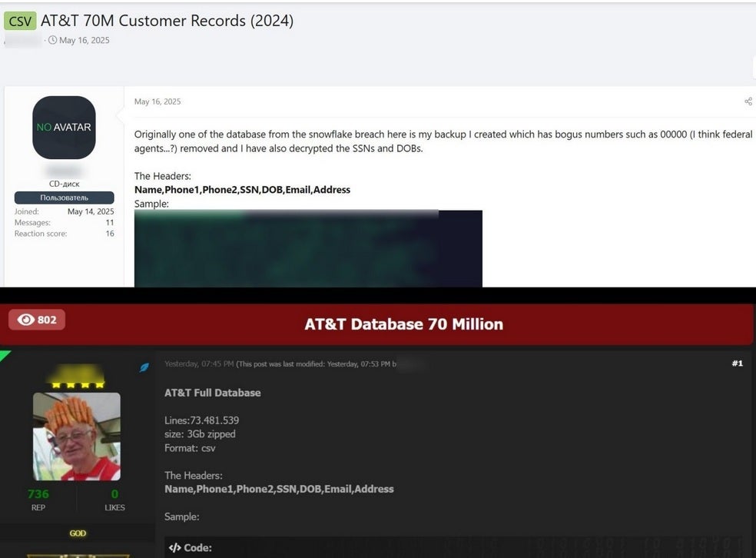The image size is (756, 558).
Task: Open the NO AVATAR profile picture
Action: click(64, 128)
